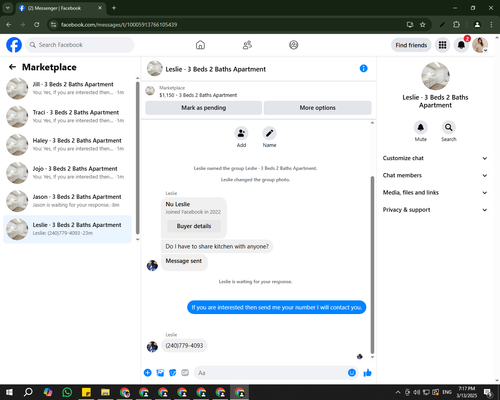Viewport: 500px width, 400px height.
Task: Open the Windows Start menu
Action: coord(9,392)
